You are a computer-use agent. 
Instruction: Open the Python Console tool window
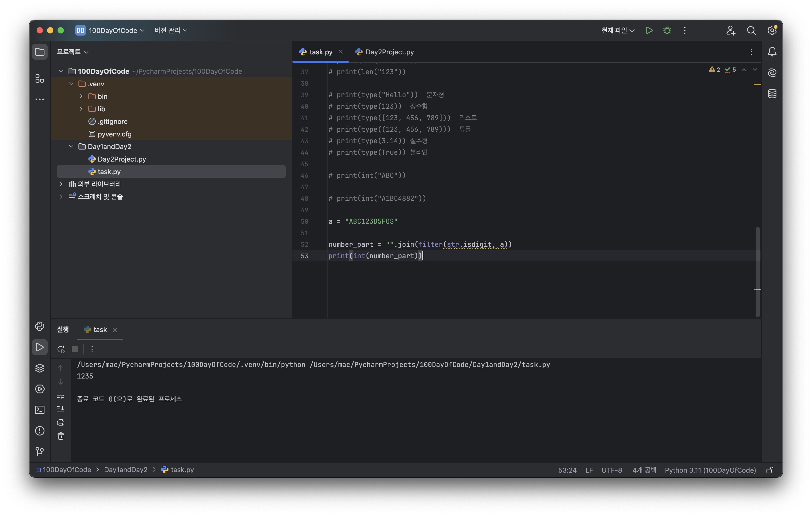pos(40,326)
